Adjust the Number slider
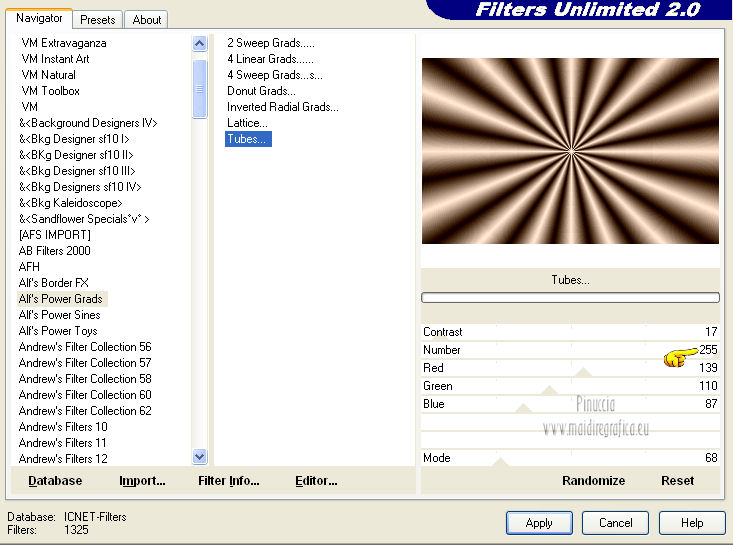Image resolution: width=733 pixels, height=545 pixels. (570, 350)
